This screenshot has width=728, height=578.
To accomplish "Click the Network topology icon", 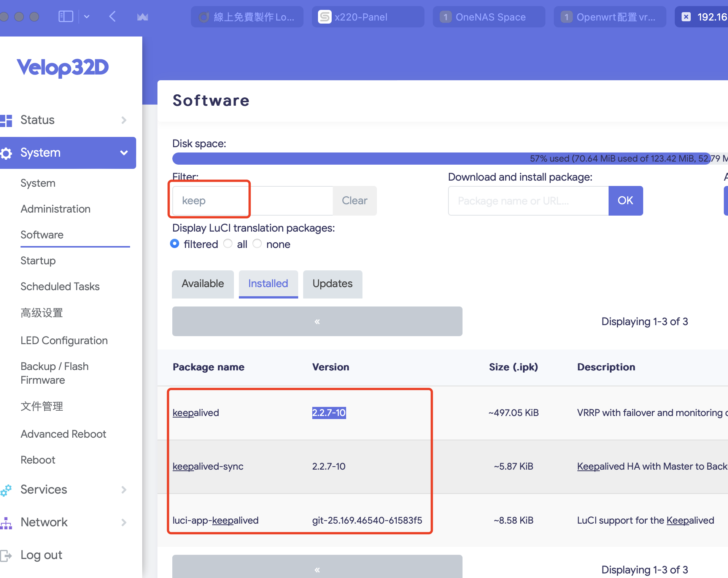I will click(x=6, y=523).
